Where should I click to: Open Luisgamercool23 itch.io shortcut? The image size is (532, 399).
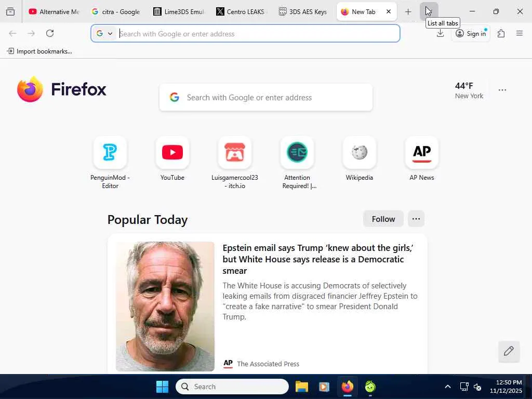click(235, 163)
